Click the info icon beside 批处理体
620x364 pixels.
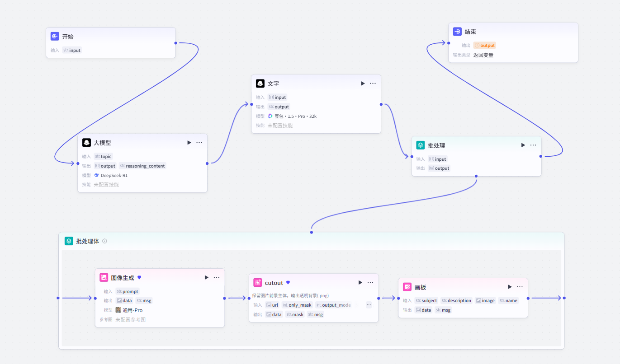pyautogui.click(x=104, y=241)
